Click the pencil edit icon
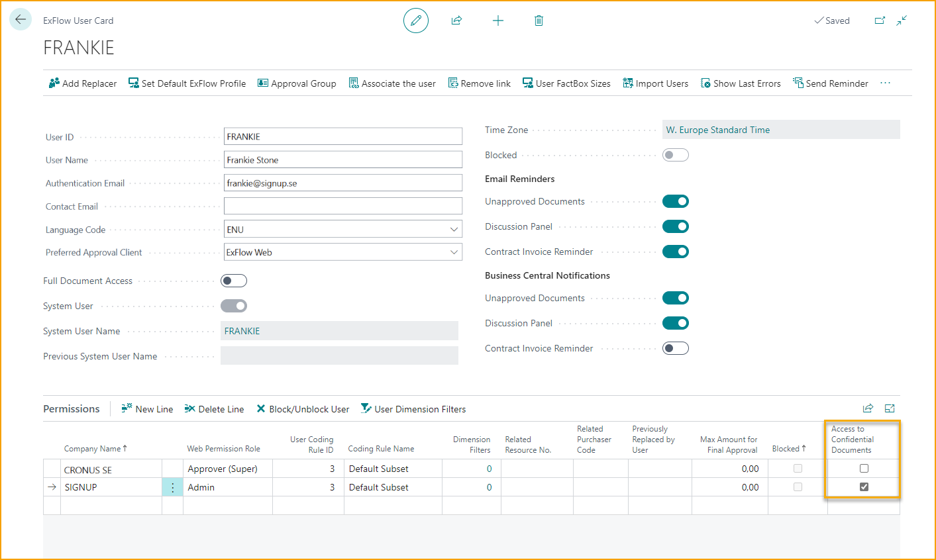The height and width of the screenshot is (560, 936). pos(416,21)
